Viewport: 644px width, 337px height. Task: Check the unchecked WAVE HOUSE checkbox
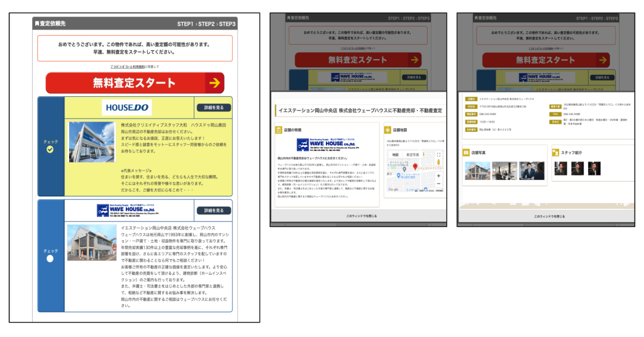tap(50, 258)
